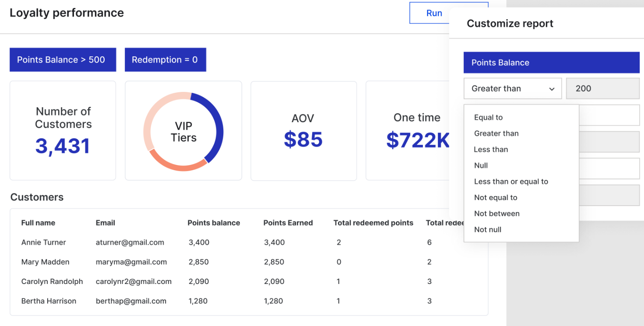Choose the 'Not between' comparison operator

[497, 214]
